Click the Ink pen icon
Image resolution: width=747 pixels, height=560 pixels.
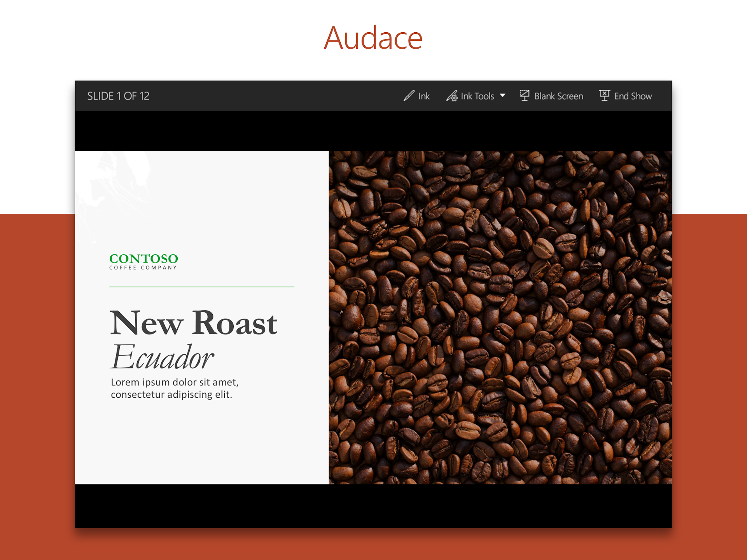(409, 96)
